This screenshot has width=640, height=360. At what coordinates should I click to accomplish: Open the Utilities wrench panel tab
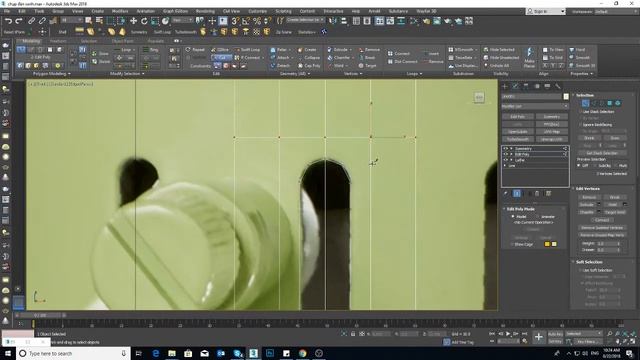point(558,86)
